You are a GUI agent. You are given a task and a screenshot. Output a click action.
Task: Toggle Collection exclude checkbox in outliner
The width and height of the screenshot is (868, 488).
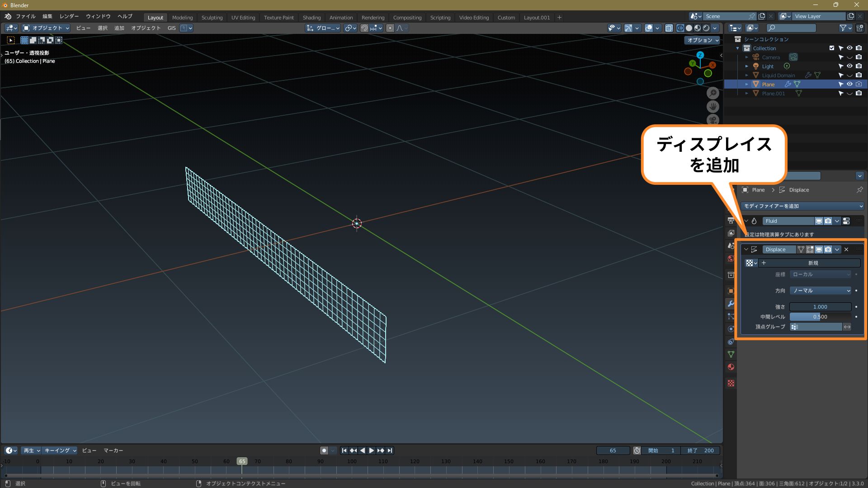click(x=831, y=48)
